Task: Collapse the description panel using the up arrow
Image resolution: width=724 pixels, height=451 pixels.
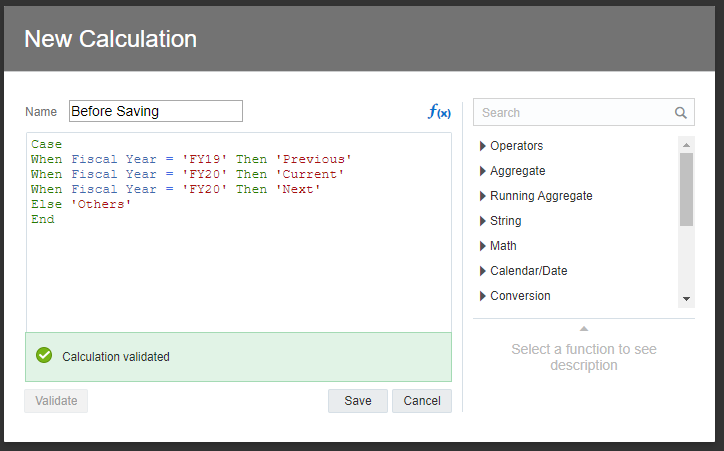Action: click(x=584, y=329)
